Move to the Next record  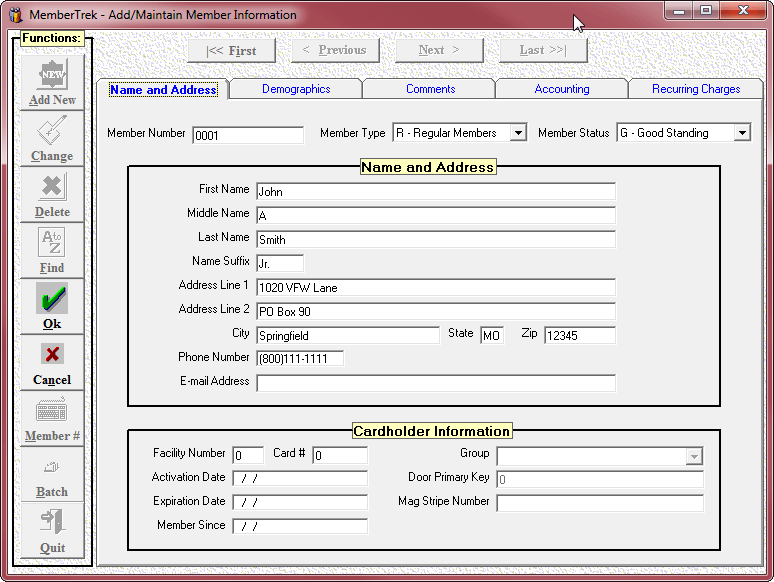click(439, 50)
